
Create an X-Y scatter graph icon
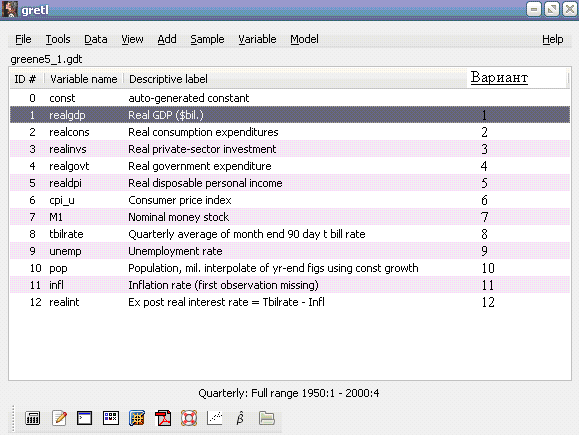point(215,418)
